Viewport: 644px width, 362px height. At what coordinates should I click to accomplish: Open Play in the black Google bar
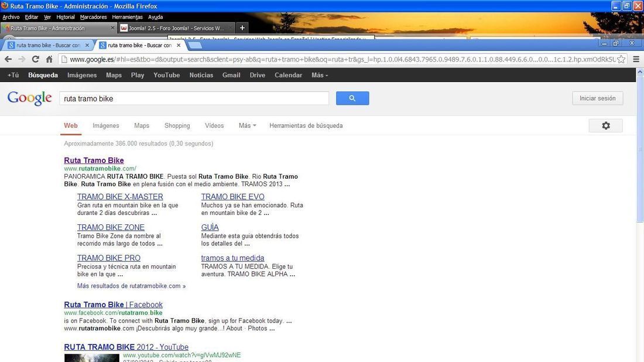point(138,75)
